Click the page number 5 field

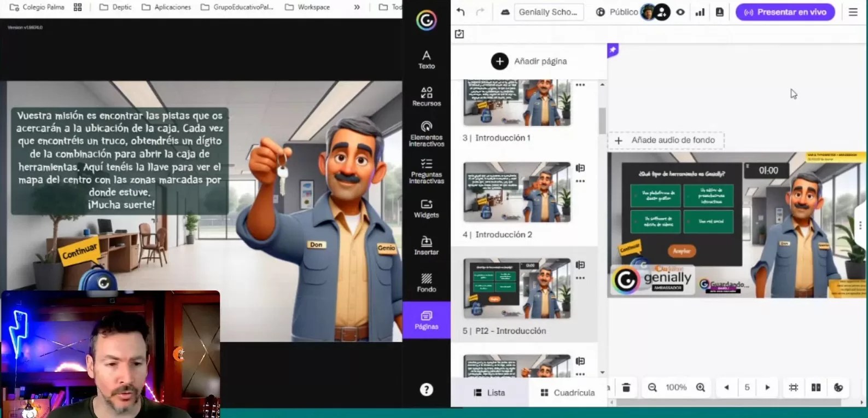(x=747, y=387)
